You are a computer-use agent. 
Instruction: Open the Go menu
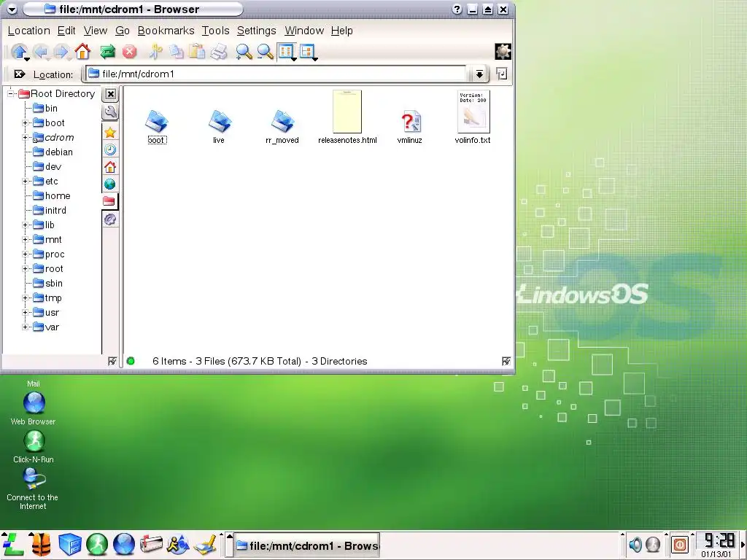(x=122, y=31)
